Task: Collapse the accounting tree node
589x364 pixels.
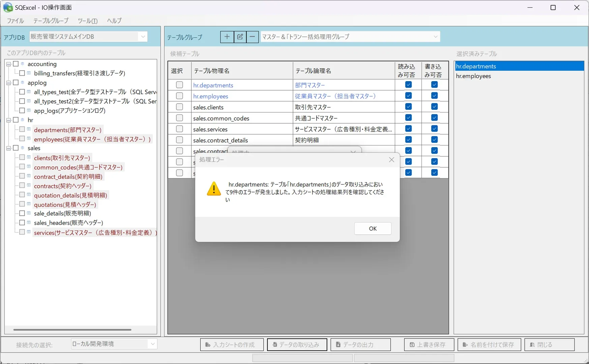Action: tap(9, 64)
